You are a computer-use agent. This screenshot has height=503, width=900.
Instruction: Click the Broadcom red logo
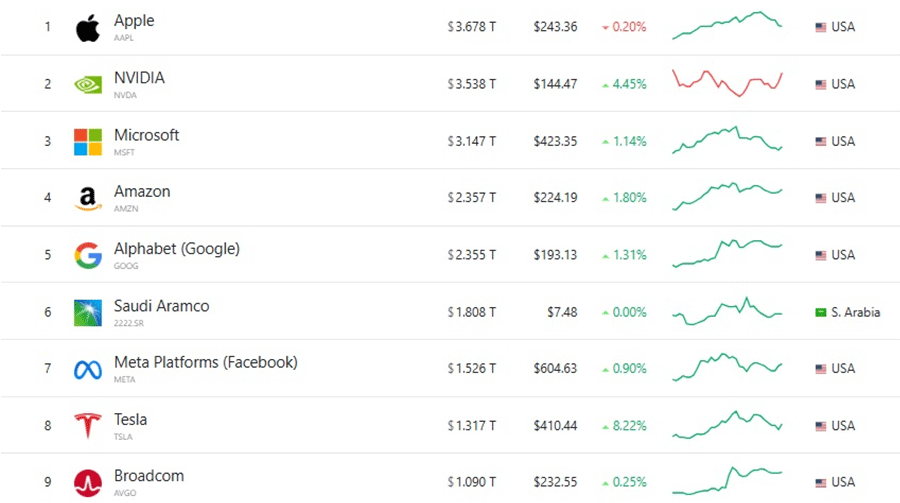tap(88, 482)
